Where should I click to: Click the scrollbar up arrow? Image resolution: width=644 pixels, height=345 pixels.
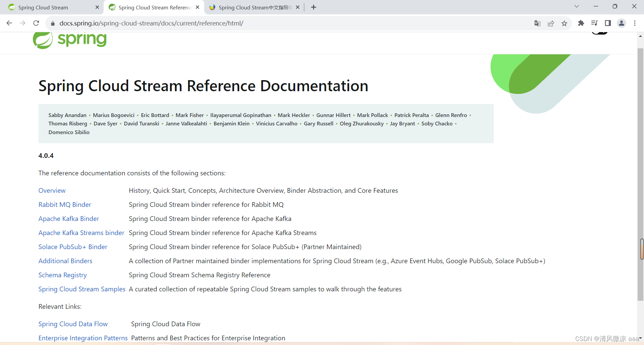pos(641,36)
